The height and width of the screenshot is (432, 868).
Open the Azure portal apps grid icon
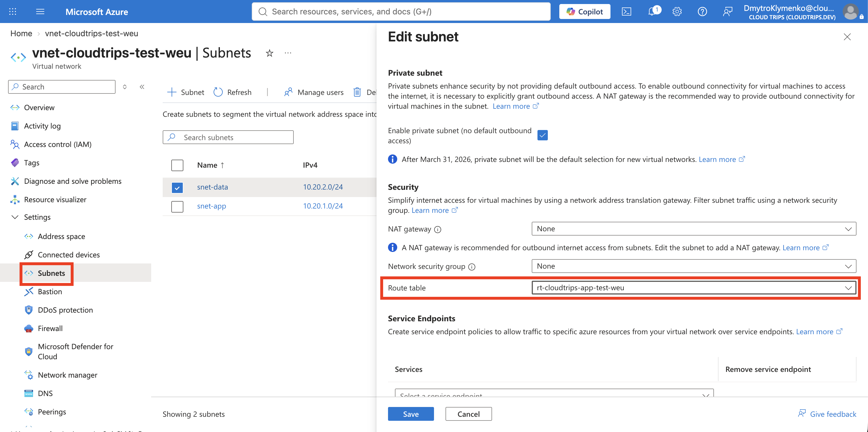coord(12,12)
